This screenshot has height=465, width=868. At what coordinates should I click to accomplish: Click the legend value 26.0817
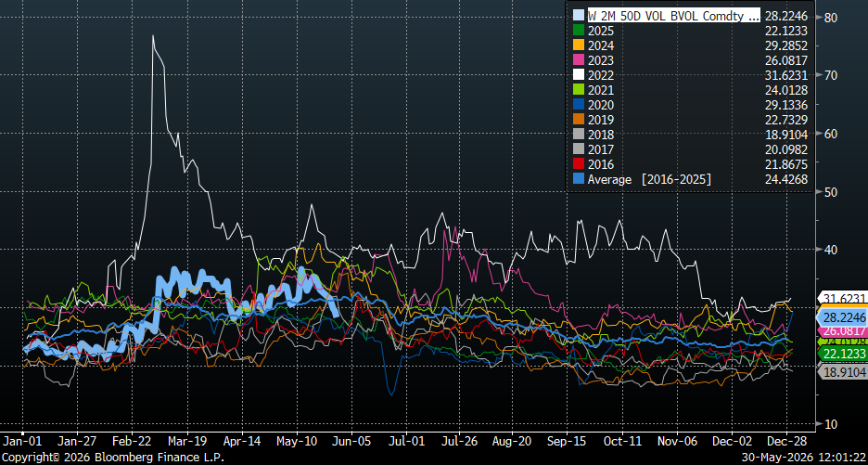pos(786,60)
